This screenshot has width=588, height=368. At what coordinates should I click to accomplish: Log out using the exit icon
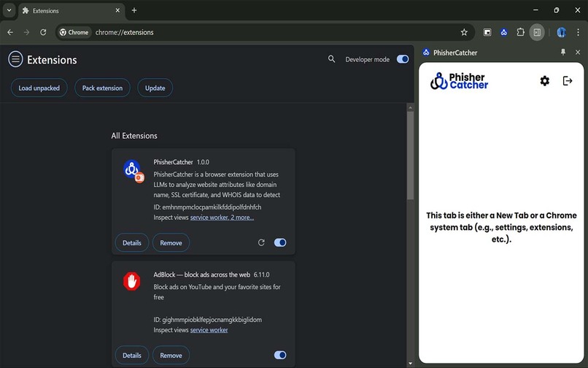pyautogui.click(x=568, y=81)
